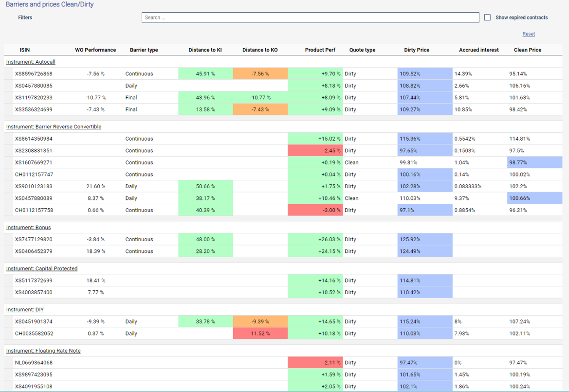The image size is (569, 392).
Task: Toggle the Show expired contracts checkbox
Action: 487,18
